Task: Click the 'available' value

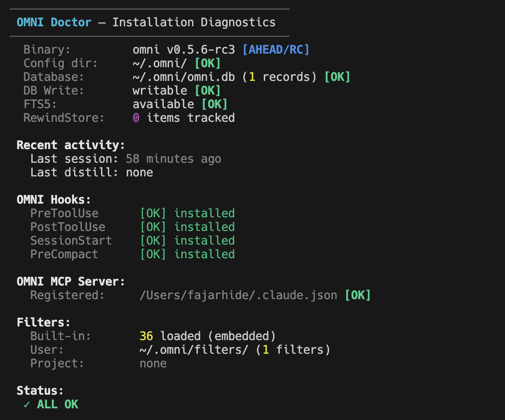Action: pos(163,104)
